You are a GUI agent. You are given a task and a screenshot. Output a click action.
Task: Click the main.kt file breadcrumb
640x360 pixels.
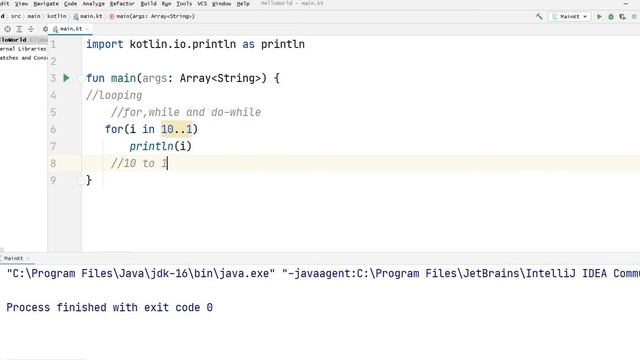(x=88, y=16)
